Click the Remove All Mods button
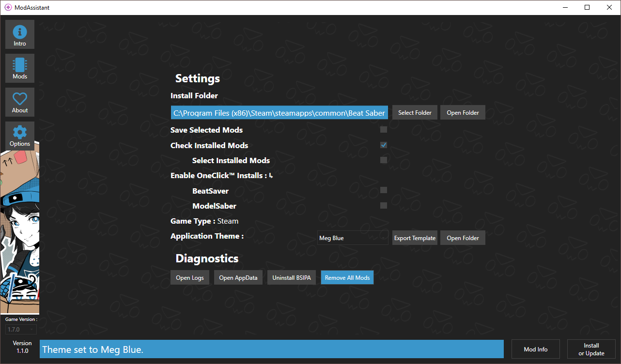Screen dimensions: 621x364 click(x=347, y=277)
